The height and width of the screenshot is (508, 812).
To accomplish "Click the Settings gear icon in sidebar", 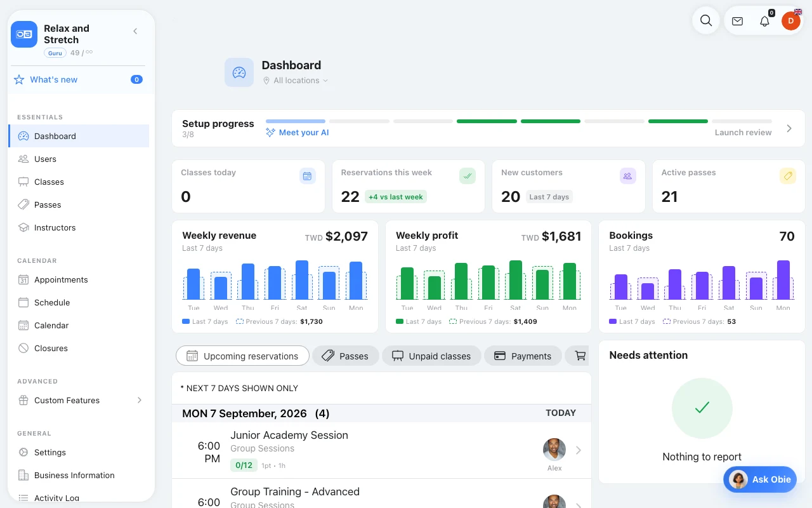I will [23, 452].
